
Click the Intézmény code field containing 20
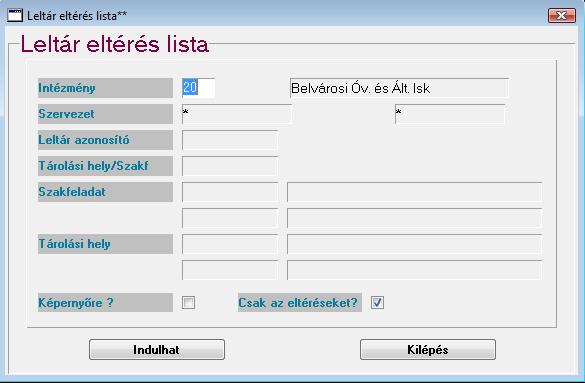[x=198, y=88]
